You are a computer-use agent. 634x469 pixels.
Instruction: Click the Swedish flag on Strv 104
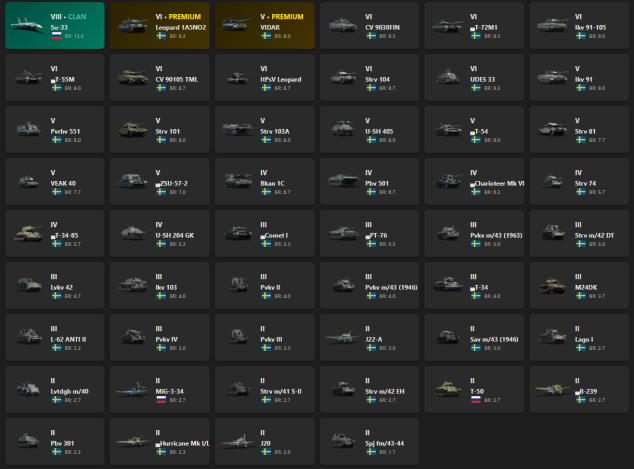point(370,88)
